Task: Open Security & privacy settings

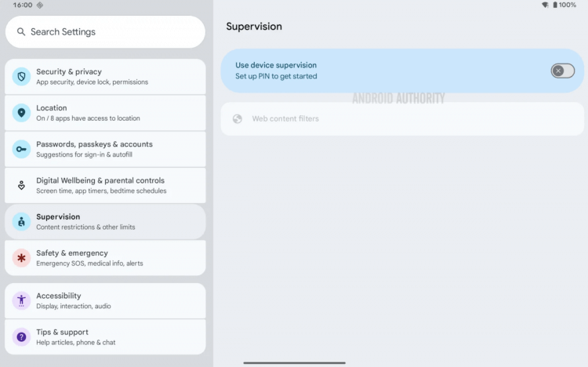Action: (105, 77)
